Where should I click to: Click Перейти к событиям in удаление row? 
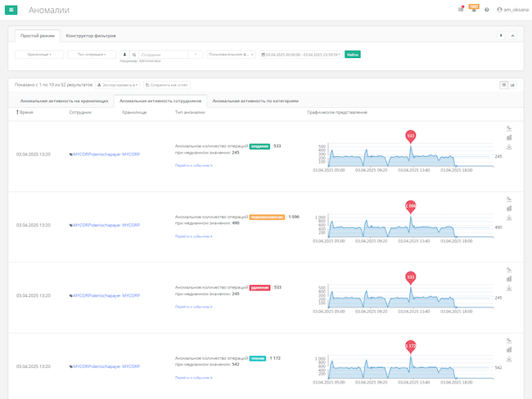(x=194, y=307)
